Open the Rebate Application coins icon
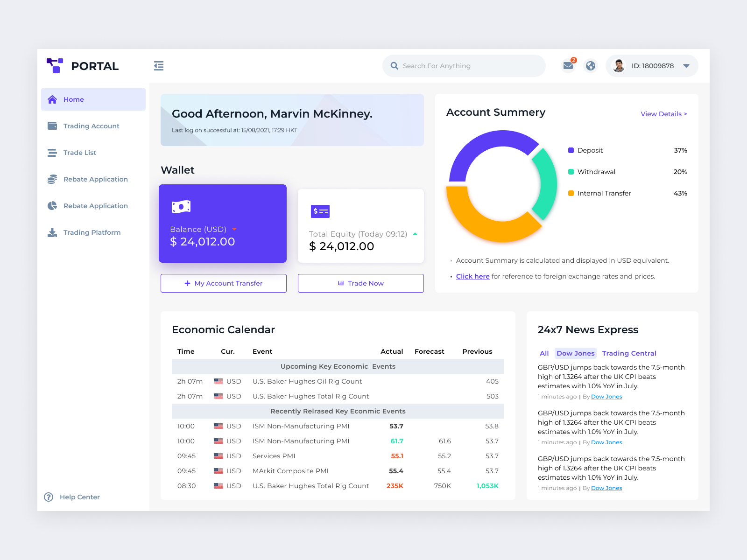The image size is (747, 560). pos(52,179)
